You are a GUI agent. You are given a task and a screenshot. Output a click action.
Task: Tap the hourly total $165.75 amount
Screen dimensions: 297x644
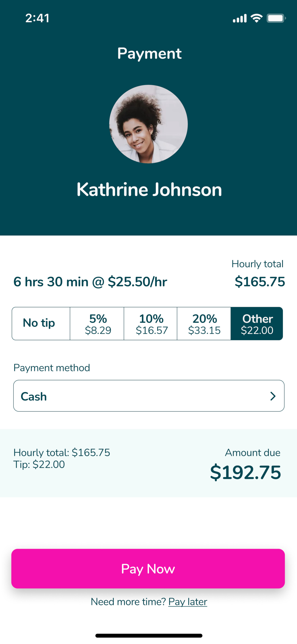260,282
